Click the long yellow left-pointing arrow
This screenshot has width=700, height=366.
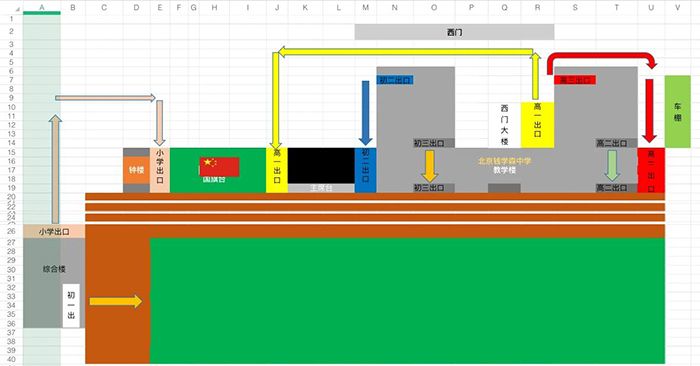(x=405, y=52)
